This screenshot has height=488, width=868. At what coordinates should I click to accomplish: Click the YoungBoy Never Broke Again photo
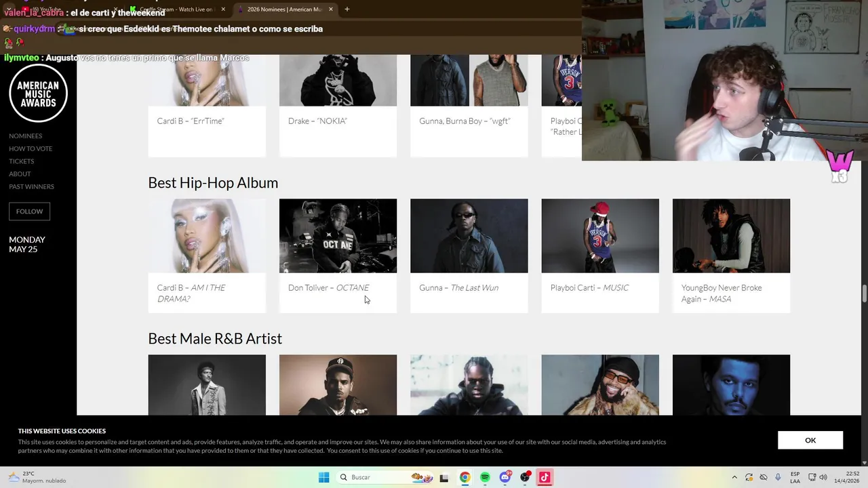(x=731, y=236)
